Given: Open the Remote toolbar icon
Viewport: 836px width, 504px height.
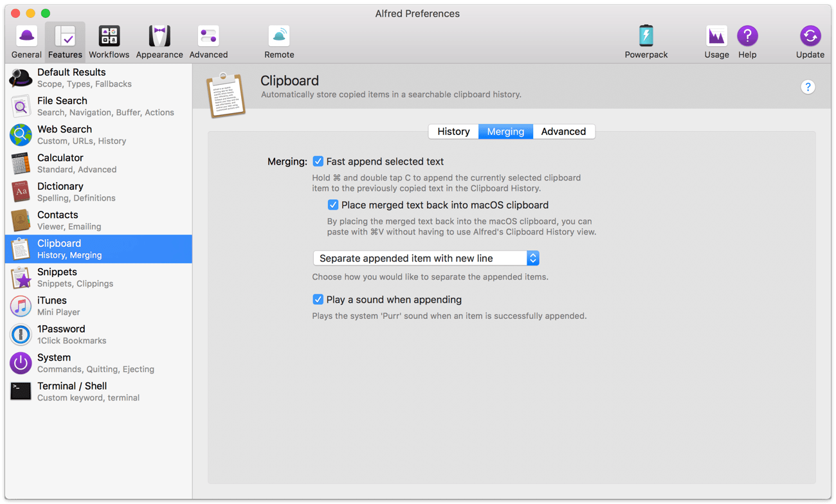Looking at the screenshot, I should [279, 36].
